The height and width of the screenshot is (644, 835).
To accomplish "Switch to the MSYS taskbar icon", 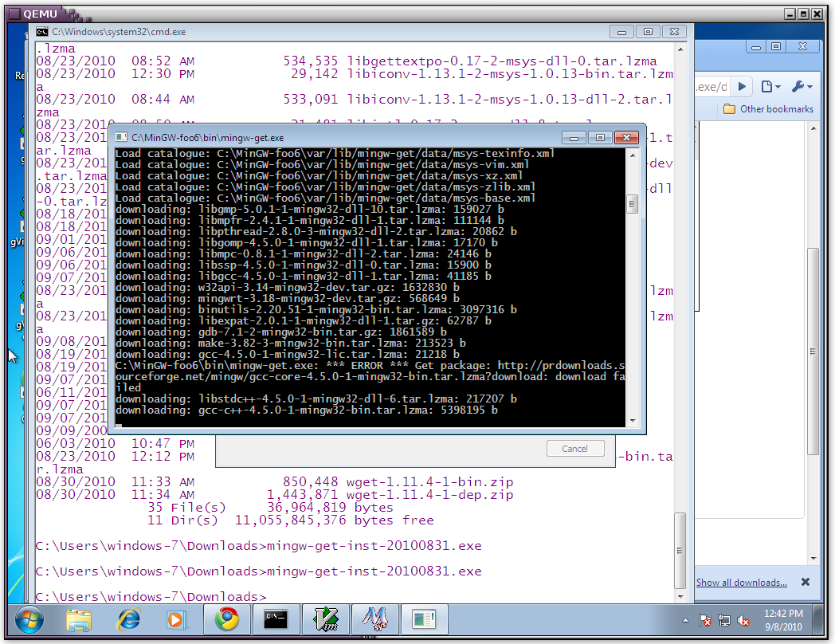I will pyautogui.click(x=375, y=619).
